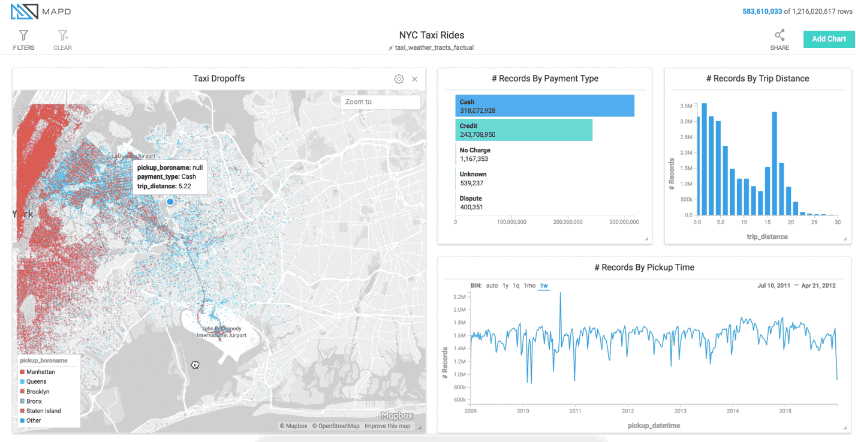Image resolution: width=856 pixels, height=442 pixels.
Task: Toggle Other in the map legend
Action: 31,421
